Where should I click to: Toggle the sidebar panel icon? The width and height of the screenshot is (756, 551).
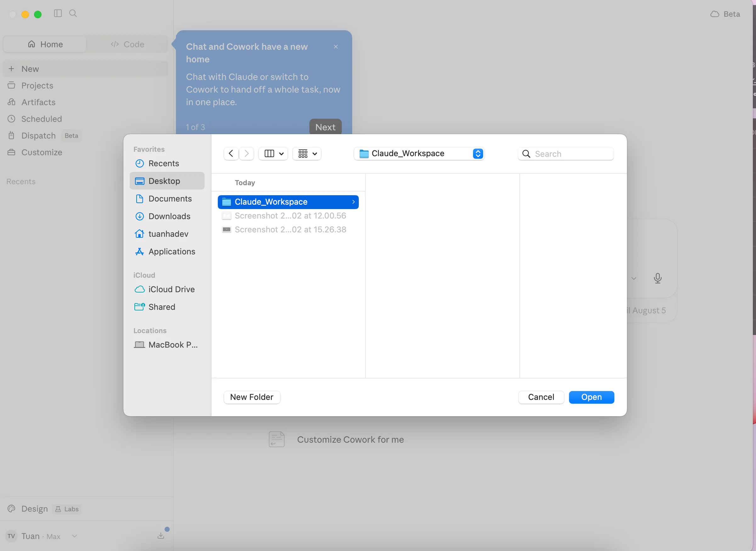coord(58,13)
